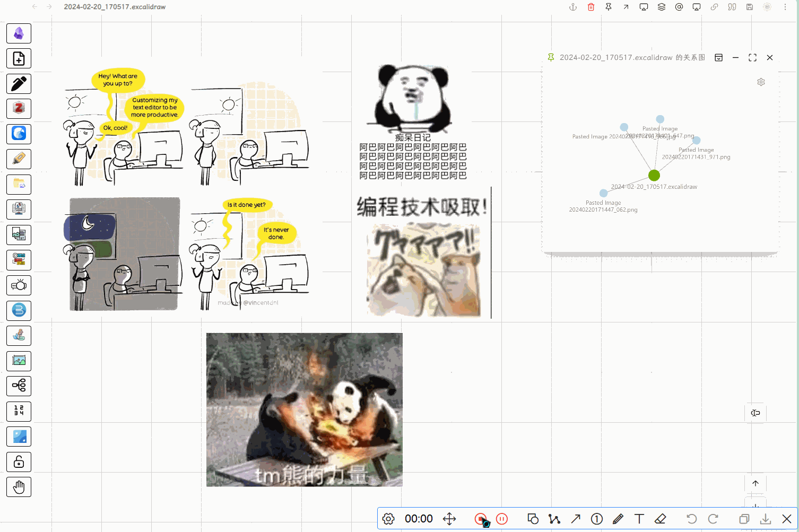The width and height of the screenshot is (799, 532).
Task: Click the move crosshair handle in recorder toolbar
Action: click(x=449, y=519)
